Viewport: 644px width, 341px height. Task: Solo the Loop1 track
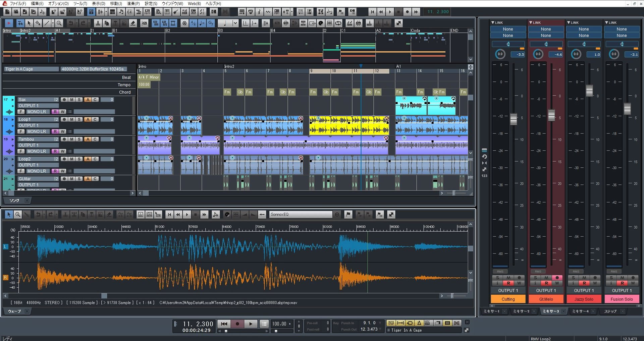pyautogui.click(x=79, y=119)
